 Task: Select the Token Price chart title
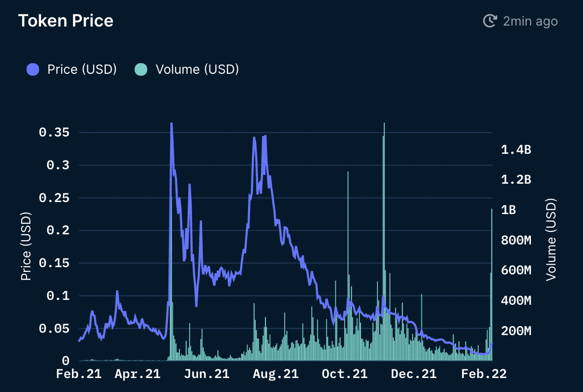click(66, 21)
